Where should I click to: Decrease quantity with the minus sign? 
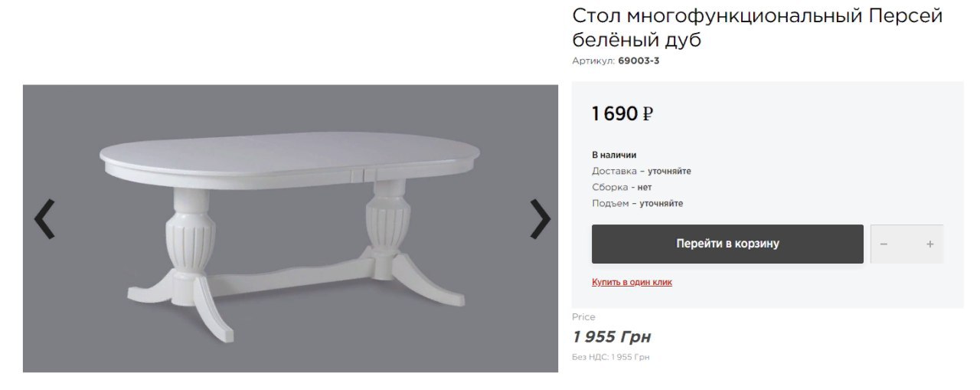tap(884, 244)
